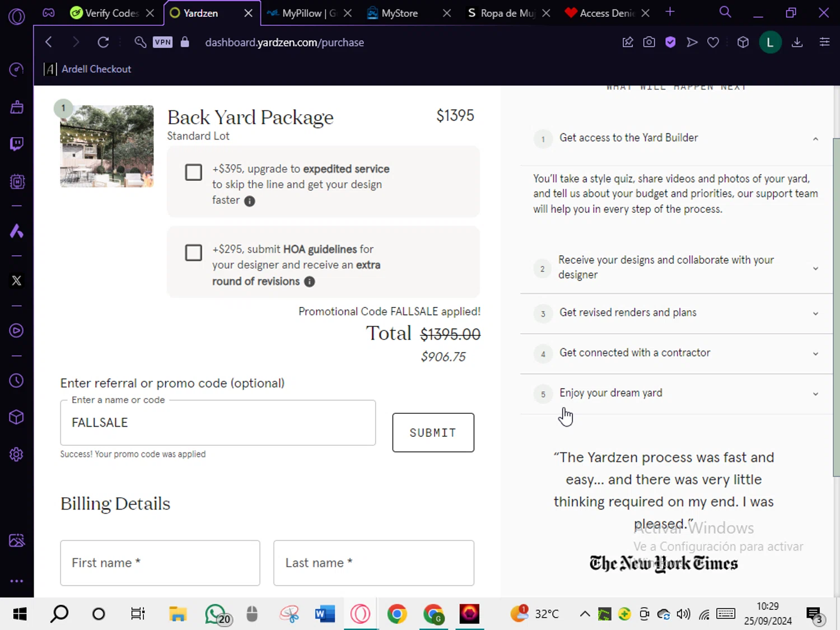
Task: Open the sidebar history clock icon
Action: tap(17, 380)
